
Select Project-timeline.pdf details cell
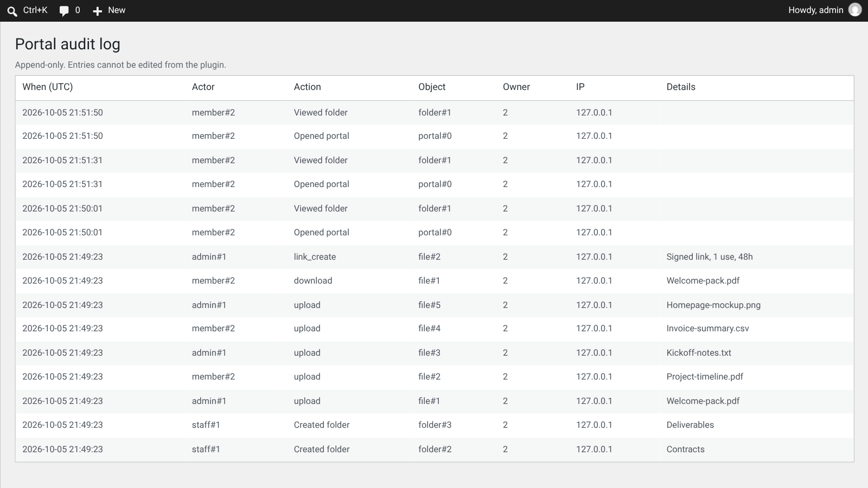tap(705, 376)
